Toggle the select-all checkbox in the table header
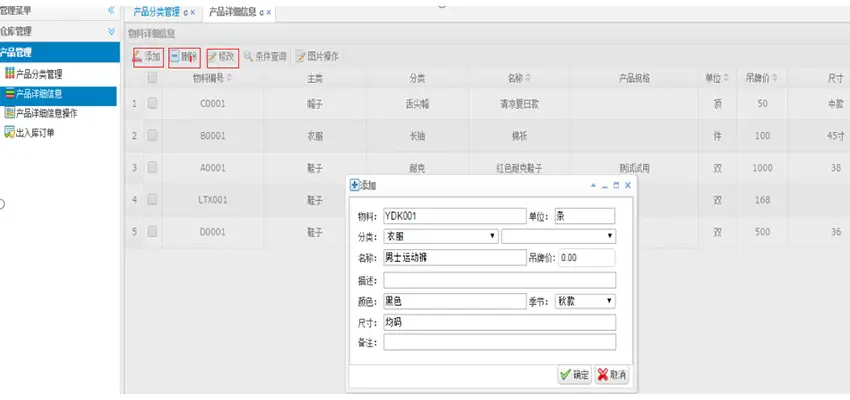Image resolution: width=850 pixels, height=400 pixels. [153, 78]
